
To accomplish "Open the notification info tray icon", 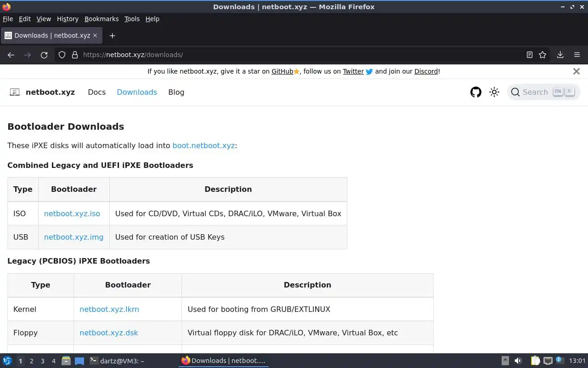I will (560, 360).
